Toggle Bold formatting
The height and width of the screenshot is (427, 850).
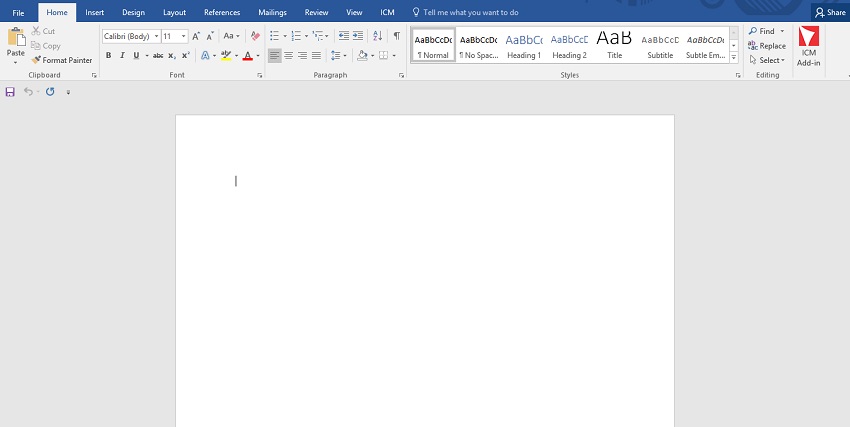pyautogui.click(x=108, y=56)
